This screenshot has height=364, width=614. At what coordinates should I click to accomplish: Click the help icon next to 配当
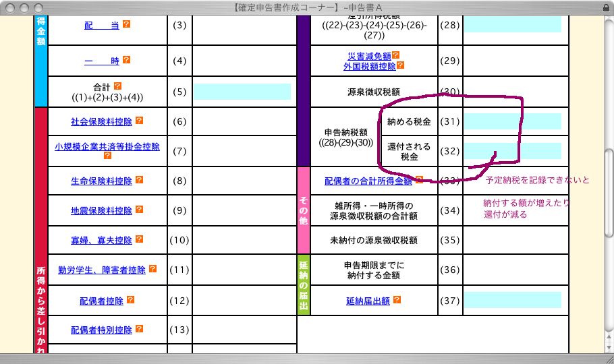point(126,24)
